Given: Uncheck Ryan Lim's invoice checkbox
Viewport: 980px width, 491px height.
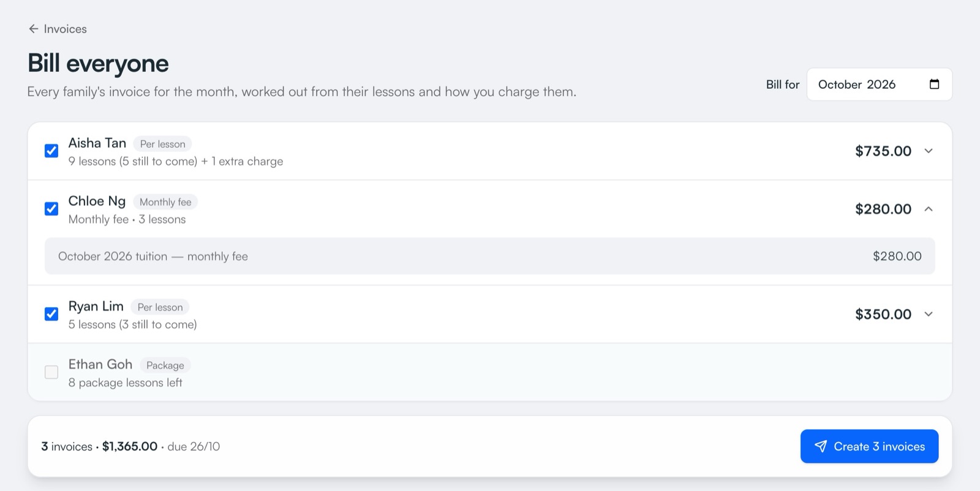Looking at the screenshot, I should point(51,314).
